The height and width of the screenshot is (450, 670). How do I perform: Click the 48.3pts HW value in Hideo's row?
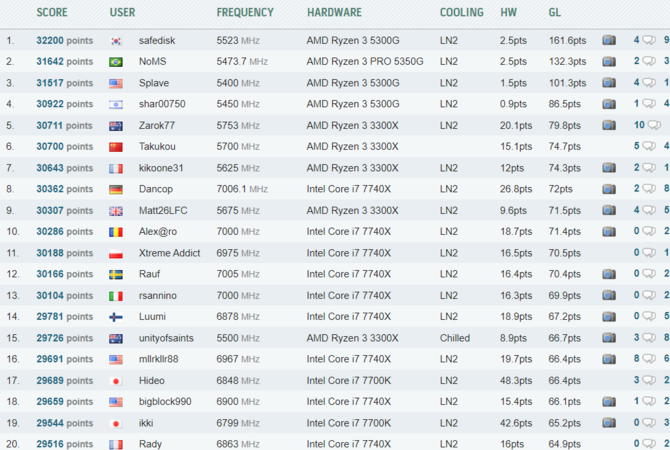pyautogui.click(x=516, y=380)
